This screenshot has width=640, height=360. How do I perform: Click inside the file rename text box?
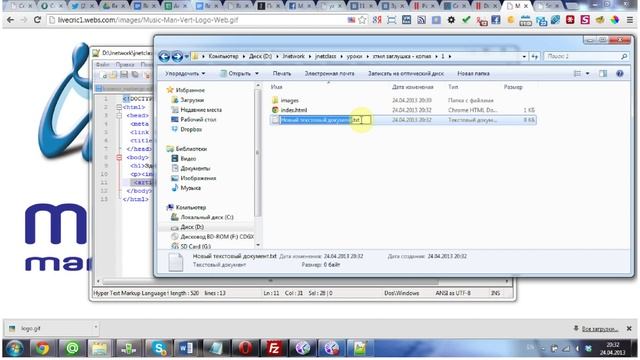[x=325, y=120]
